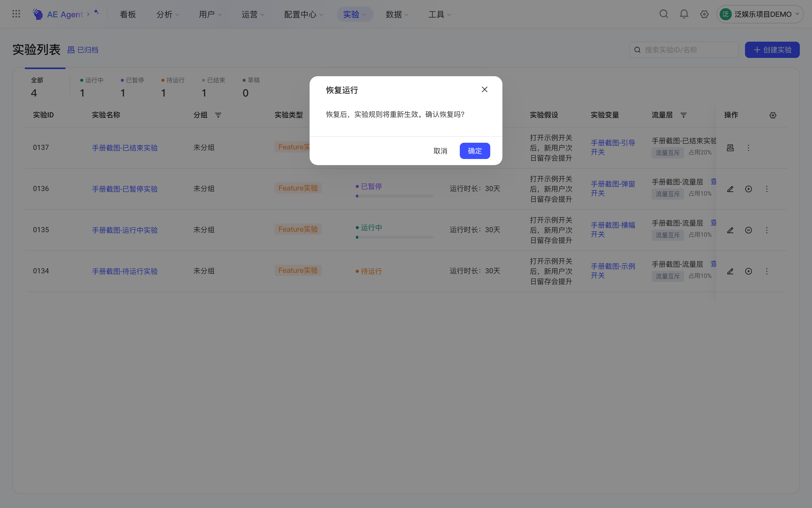Open the apps grid launcher icon
Image resolution: width=812 pixels, height=508 pixels.
16,14
